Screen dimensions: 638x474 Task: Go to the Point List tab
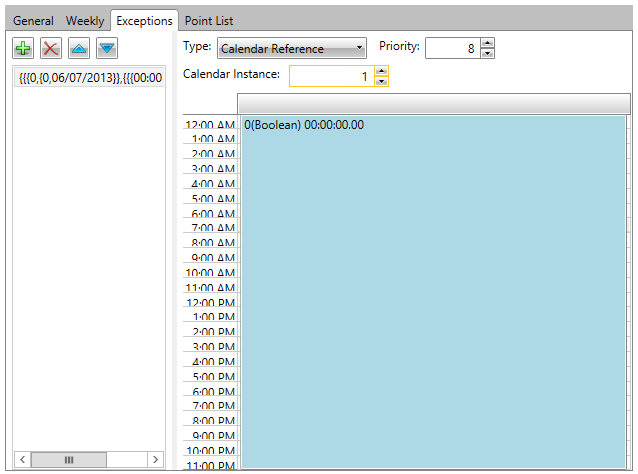point(209,20)
